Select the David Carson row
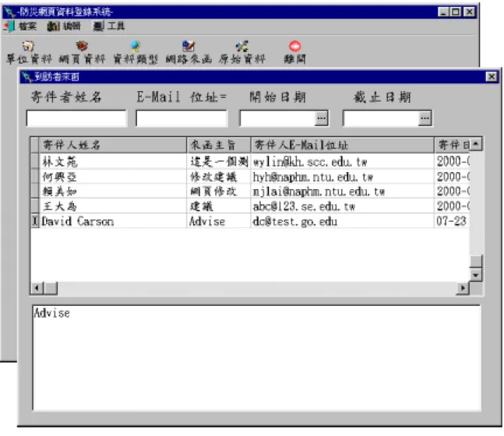Viewport: 504px width, 436px height. [x=250, y=221]
